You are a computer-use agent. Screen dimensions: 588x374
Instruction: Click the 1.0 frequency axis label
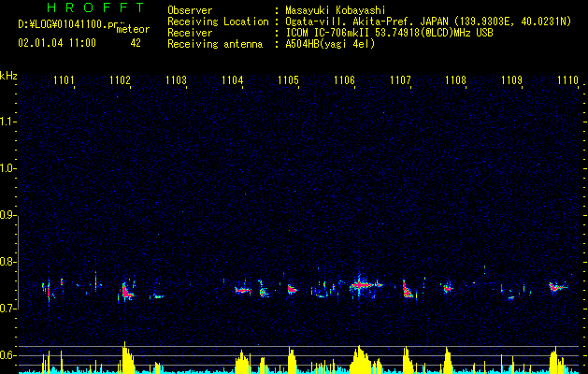pyautogui.click(x=8, y=169)
